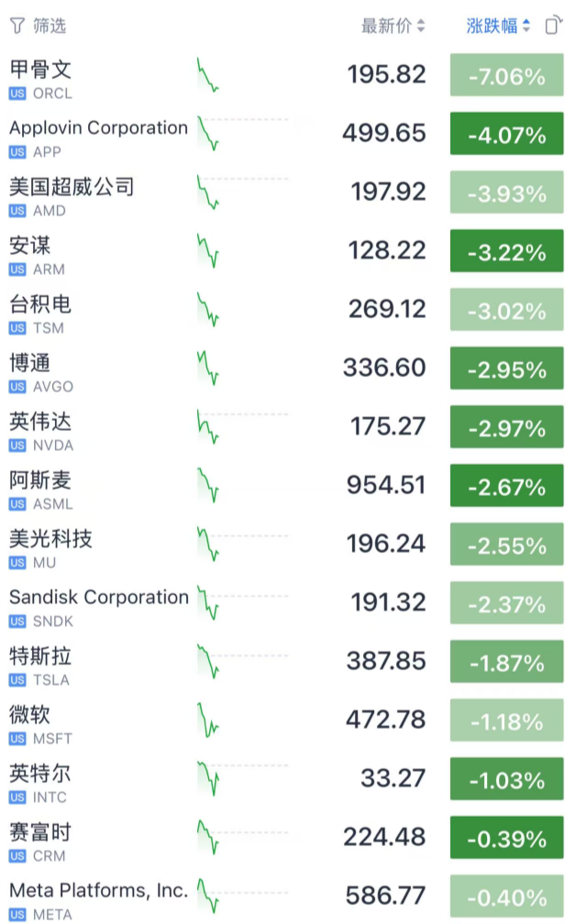Click the -0.39% swatch for 赛富时
This screenshot has width=575, height=924.
506,839
